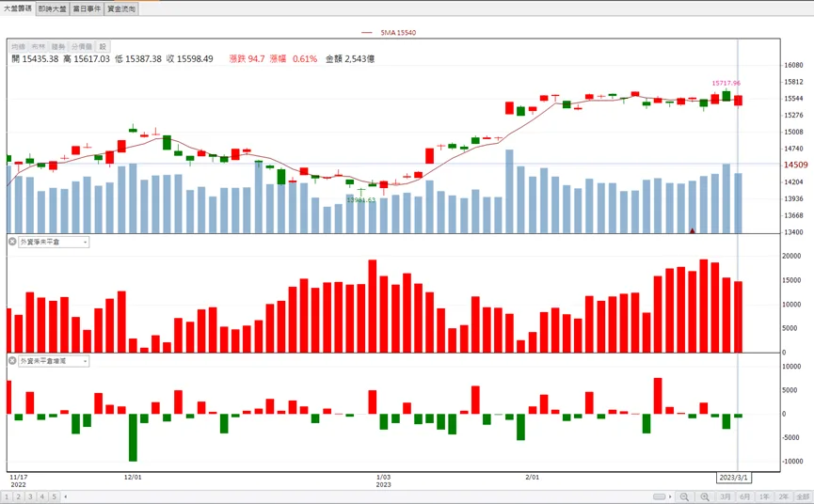Open the 外資未平倉增減 indicator dropdown

[54, 361]
